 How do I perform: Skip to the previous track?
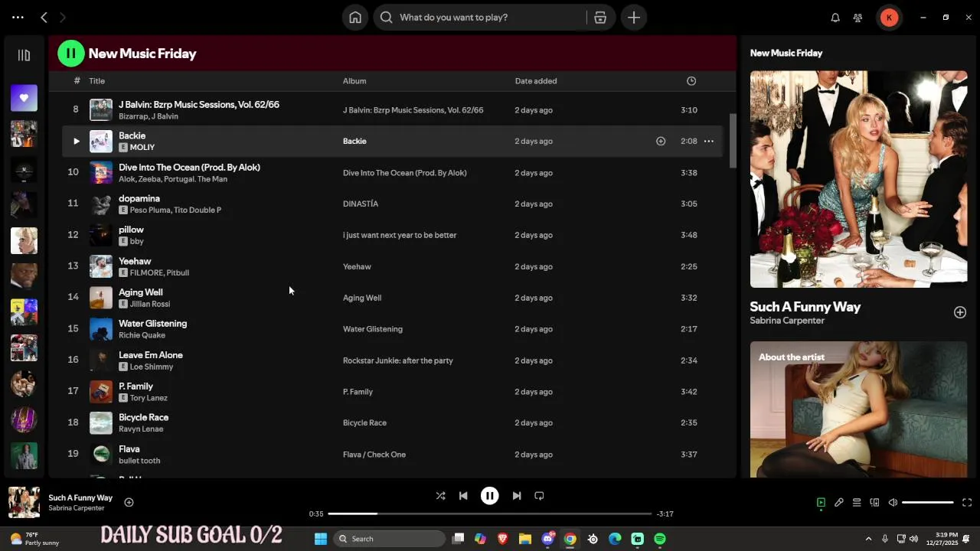tap(463, 496)
